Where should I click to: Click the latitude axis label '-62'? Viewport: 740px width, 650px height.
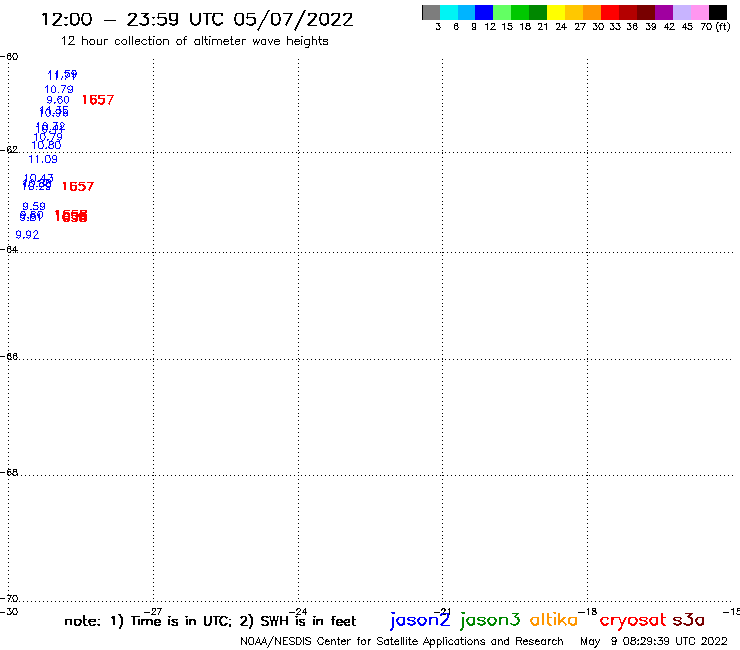point(9,150)
